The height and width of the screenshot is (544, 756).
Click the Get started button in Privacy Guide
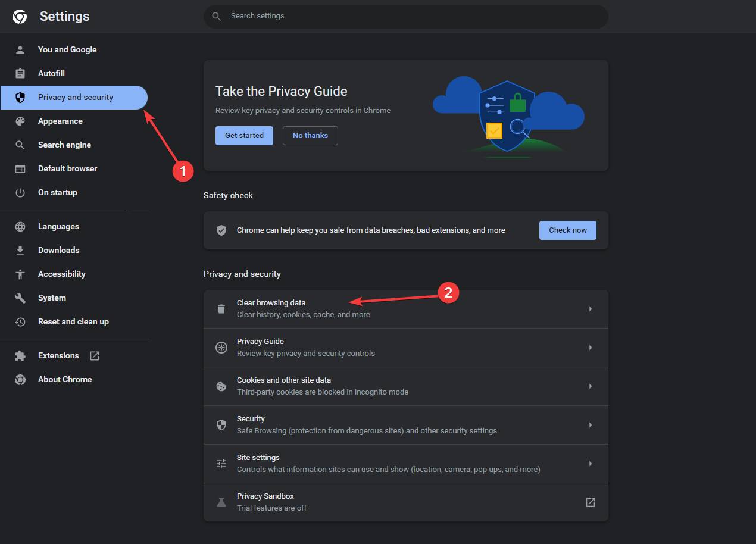coord(244,135)
